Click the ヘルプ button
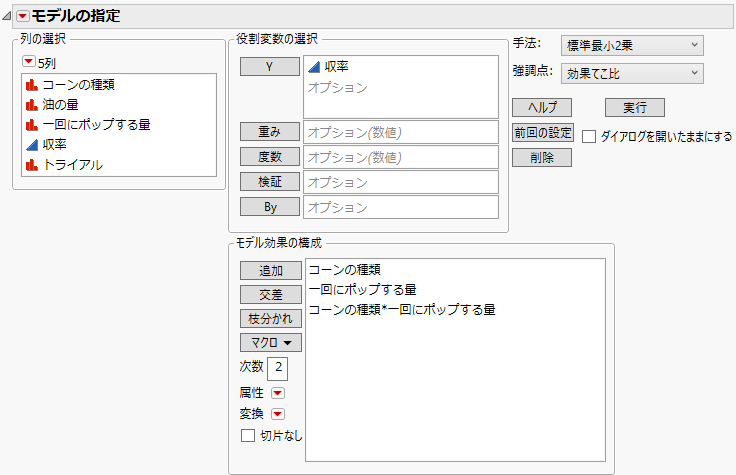The height and width of the screenshot is (475, 736). coord(542,107)
